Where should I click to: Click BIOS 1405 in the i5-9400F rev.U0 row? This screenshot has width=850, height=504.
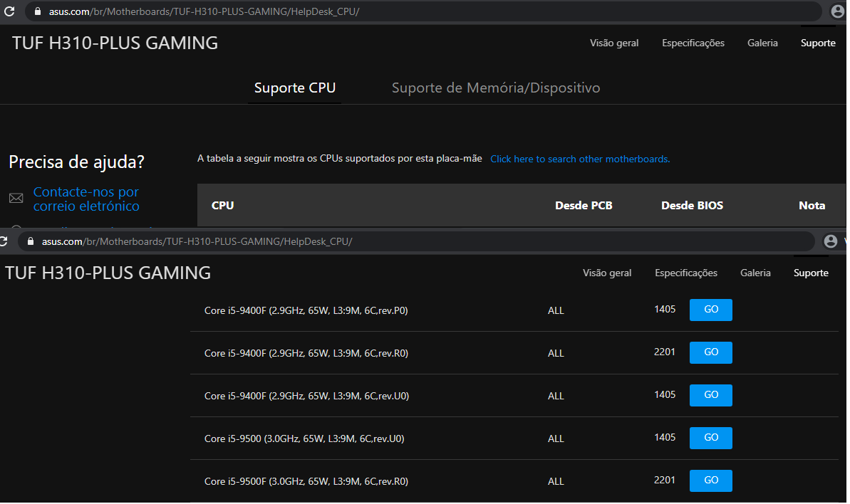[x=665, y=394]
